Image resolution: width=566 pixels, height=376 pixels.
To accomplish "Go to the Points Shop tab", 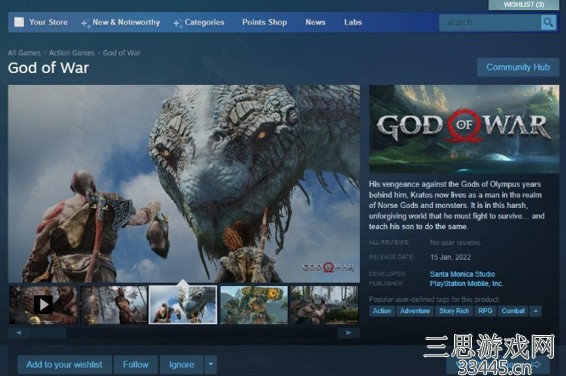I will (265, 22).
